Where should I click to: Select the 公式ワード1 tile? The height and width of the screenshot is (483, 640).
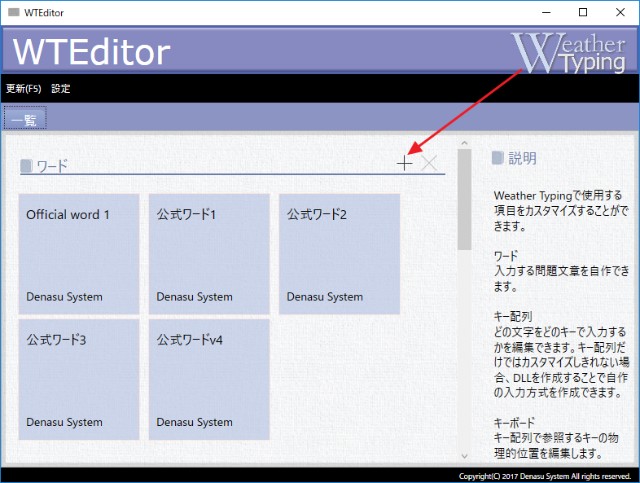tap(209, 254)
